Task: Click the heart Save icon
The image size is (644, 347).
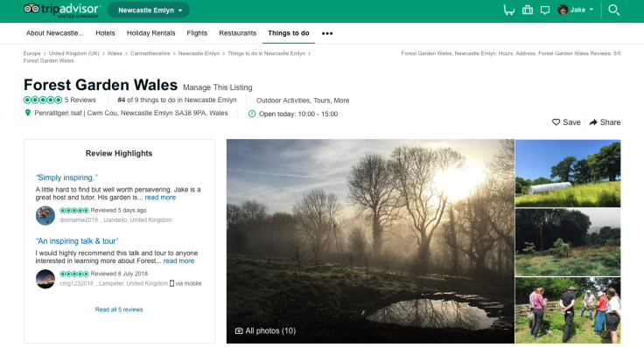Action: point(556,122)
